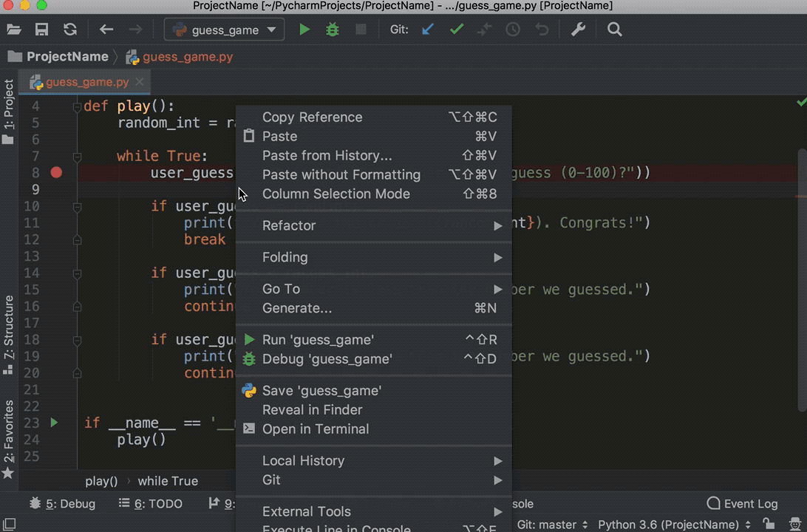The image size is (807, 532).
Task: Save all files using the disk icon
Action: tap(41, 30)
